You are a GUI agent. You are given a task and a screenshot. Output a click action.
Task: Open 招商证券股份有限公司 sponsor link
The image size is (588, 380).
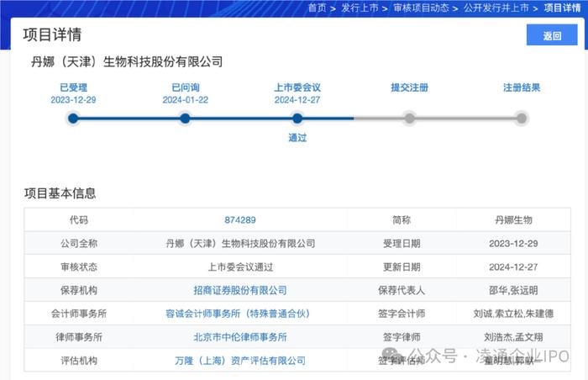(x=240, y=290)
